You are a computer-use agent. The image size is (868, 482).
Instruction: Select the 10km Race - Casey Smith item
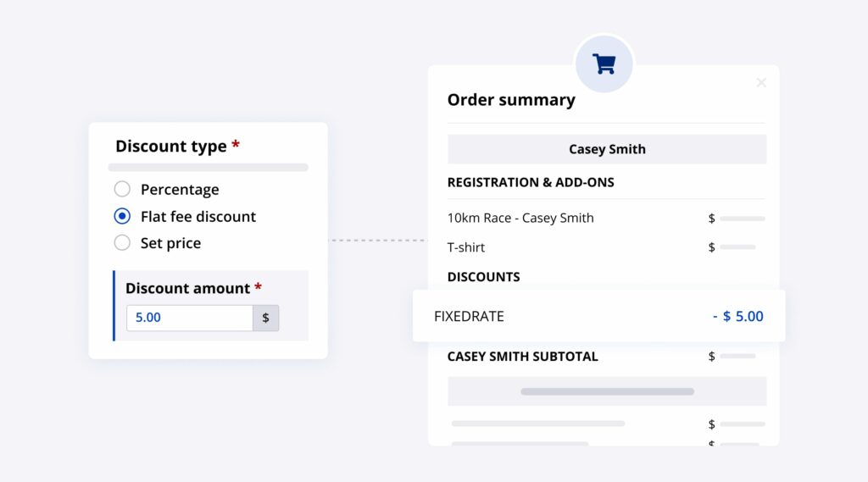tap(520, 218)
